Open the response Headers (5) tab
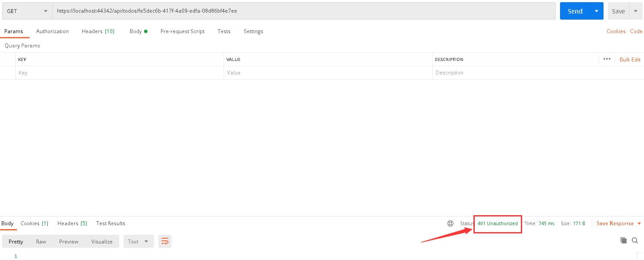The height and width of the screenshot is (260, 644). (72, 223)
